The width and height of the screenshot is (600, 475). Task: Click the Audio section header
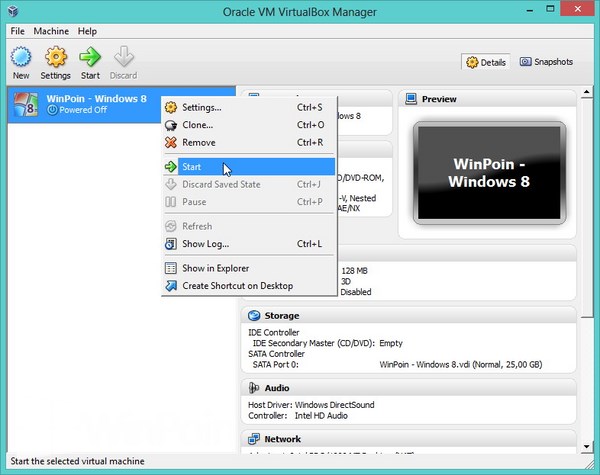(x=408, y=388)
